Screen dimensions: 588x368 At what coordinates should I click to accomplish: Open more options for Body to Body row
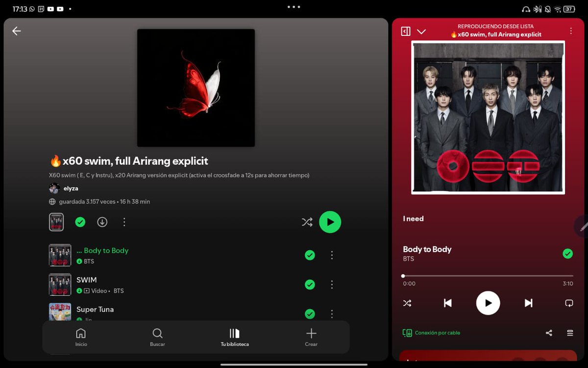[332, 255]
